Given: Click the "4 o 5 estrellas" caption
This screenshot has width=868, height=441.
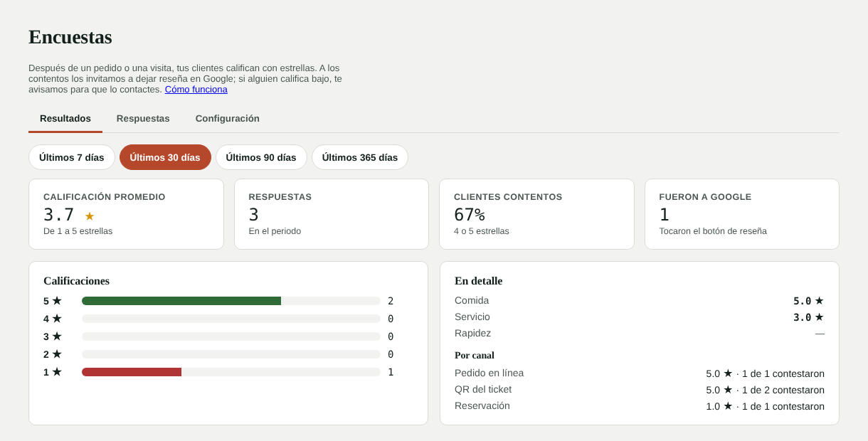Looking at the screenshot, I should (482, 231).
